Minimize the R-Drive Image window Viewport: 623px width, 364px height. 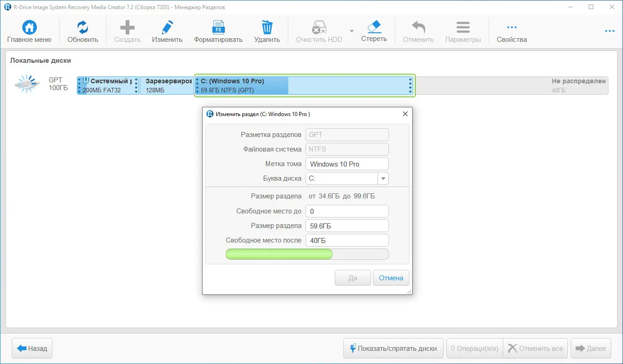click(x=570, y=7)
